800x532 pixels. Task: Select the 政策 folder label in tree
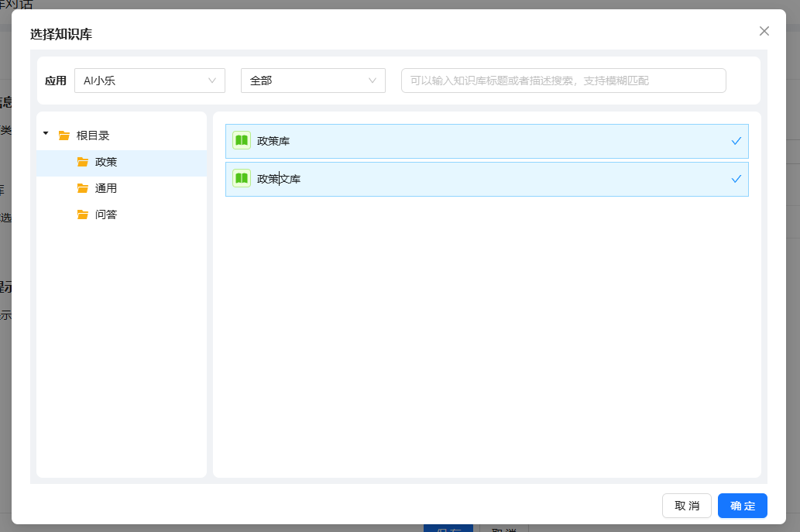point(106,162)
